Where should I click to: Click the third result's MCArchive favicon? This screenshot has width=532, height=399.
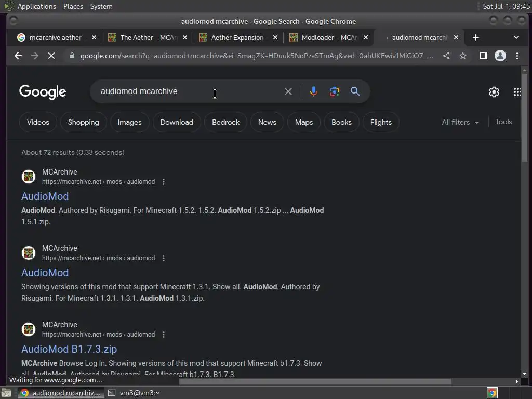29,329
